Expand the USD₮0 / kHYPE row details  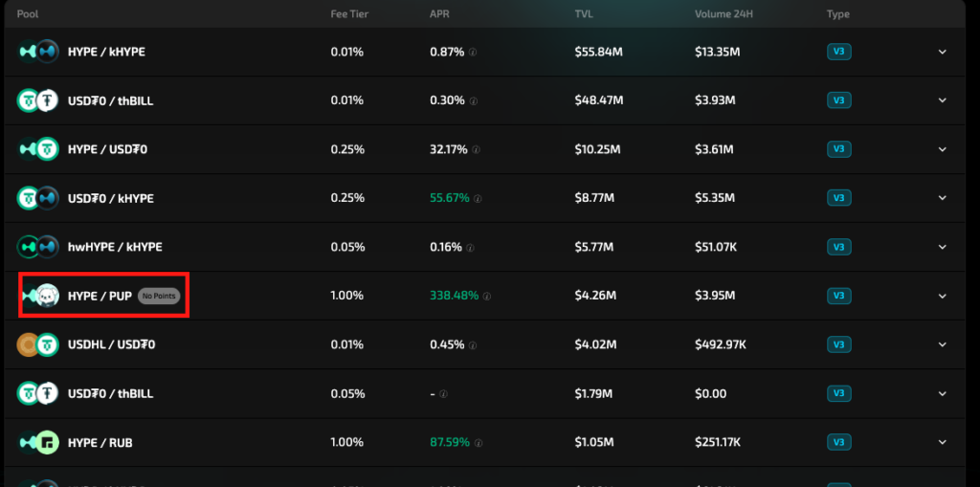[x=942, y=198]
